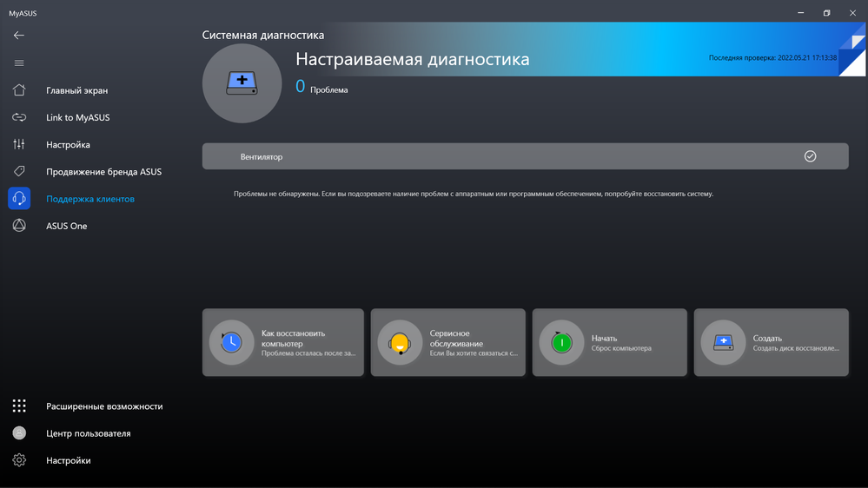
Task: Click the 0 Проблема counter
Action: 321,87
